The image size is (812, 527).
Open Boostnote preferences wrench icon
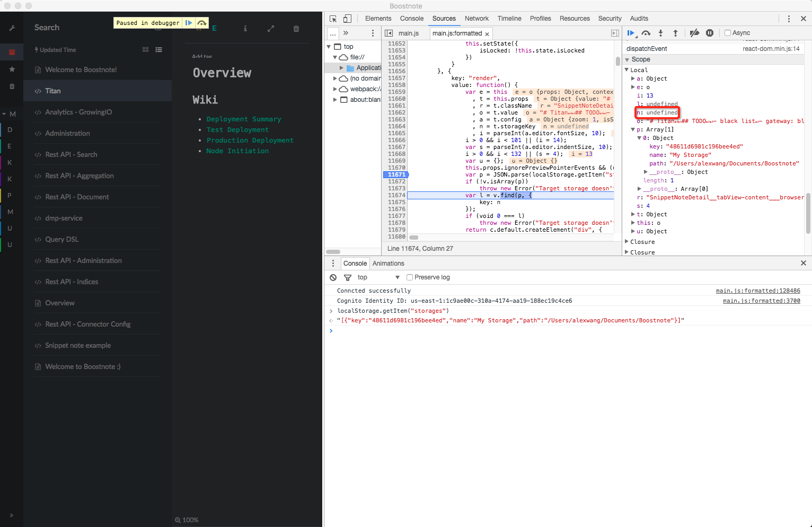[x=12, y=28]
